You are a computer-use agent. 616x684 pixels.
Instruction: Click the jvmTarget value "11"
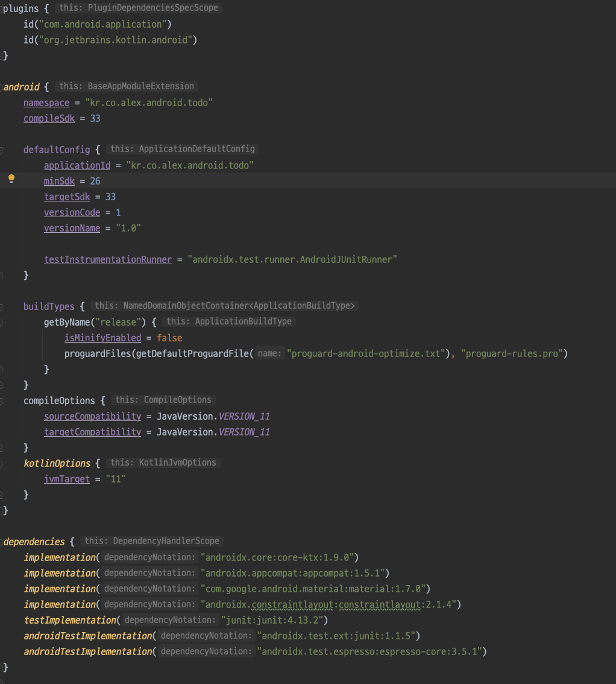pyautogui.click(x=116, y=480)
